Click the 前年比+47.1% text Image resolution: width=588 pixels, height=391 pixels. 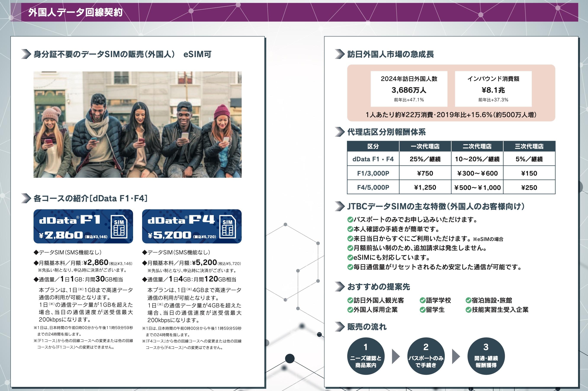409,100
